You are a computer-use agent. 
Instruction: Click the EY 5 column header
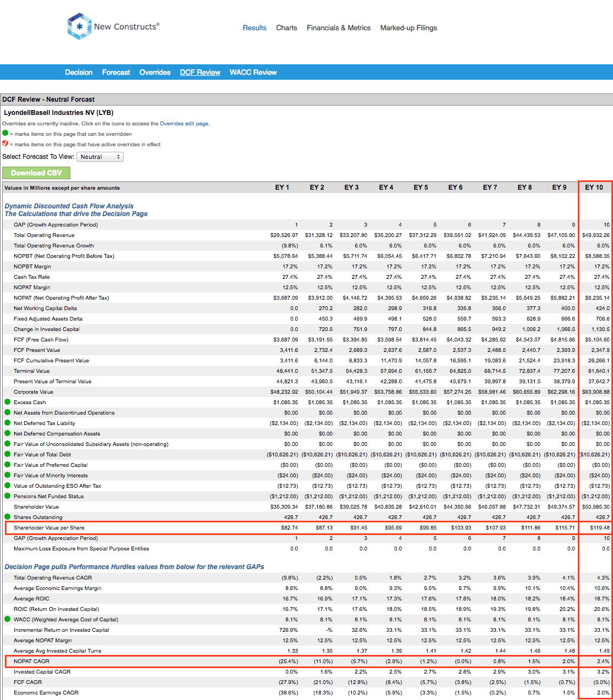[x=421, y=188]
